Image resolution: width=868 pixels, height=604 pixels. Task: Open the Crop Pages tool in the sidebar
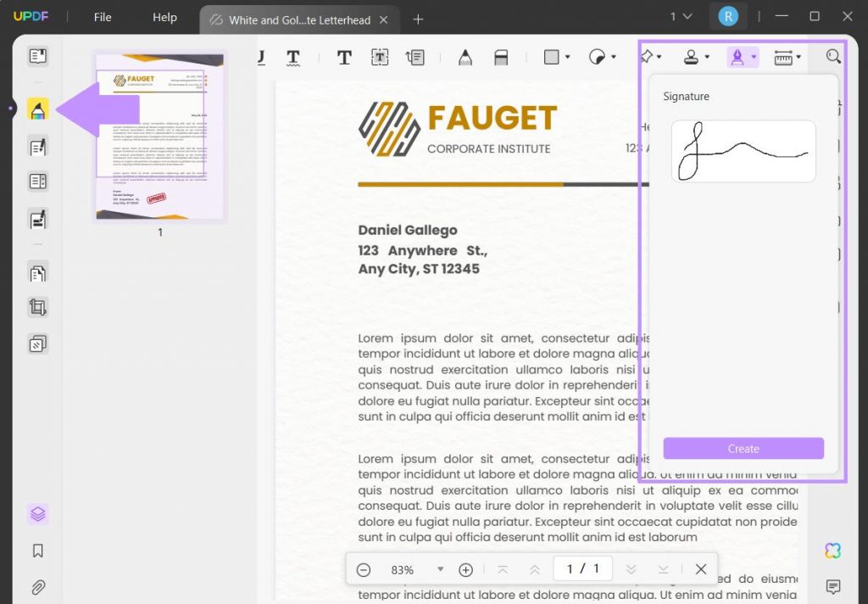(37, 307)
